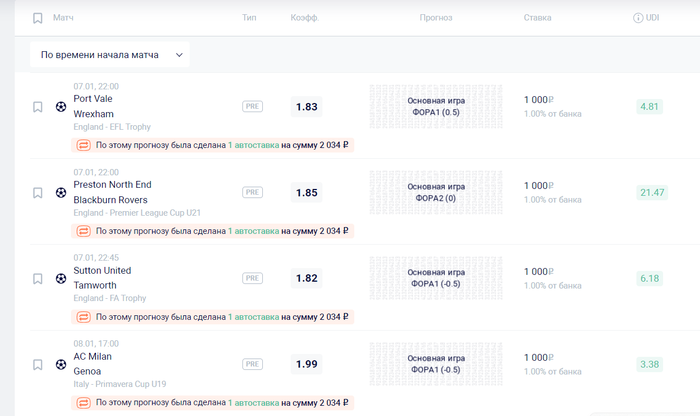Click the 'Ставка' column header
Screen dimensions: 700x416
click(x=537, y=18)
